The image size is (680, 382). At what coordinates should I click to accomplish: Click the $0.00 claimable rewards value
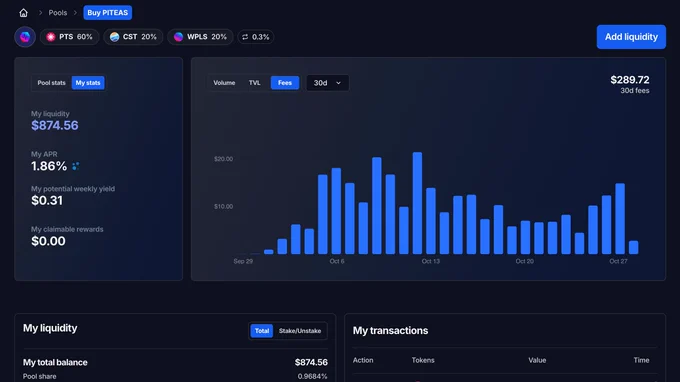(x=48, y=241)
